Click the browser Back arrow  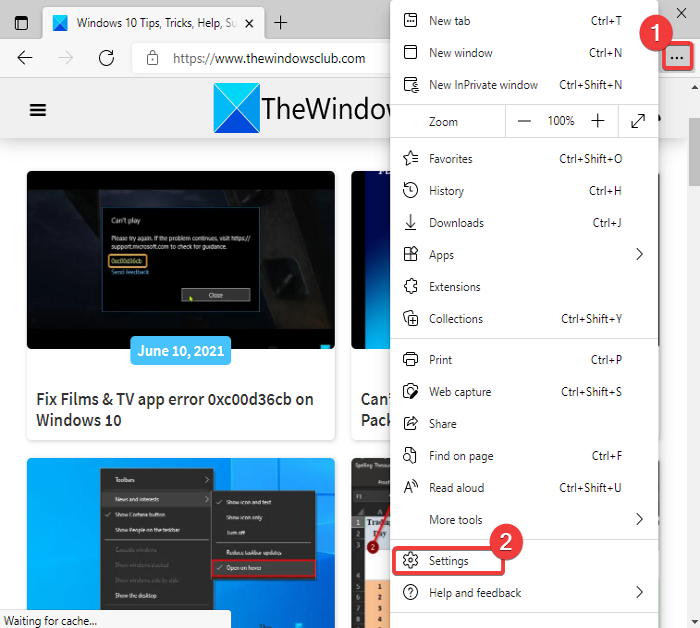[26, 58]
